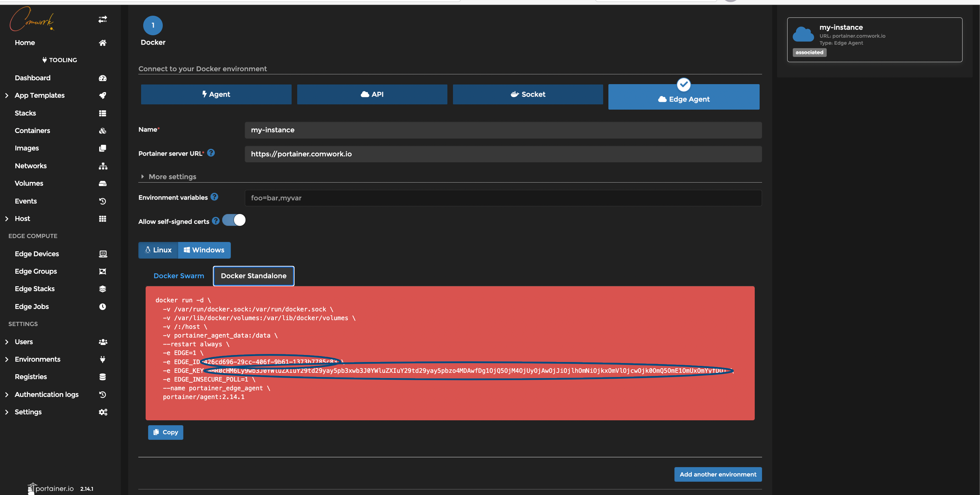This screenshot has height=495, width=980.
Task: Expand Environments menu chevron
Action: pos(7,359)
